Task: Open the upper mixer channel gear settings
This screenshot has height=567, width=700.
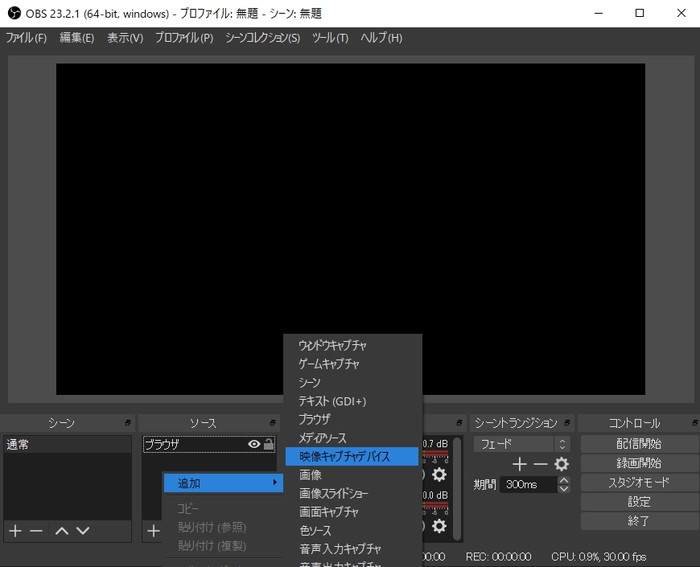Action: tap(439, 474)
